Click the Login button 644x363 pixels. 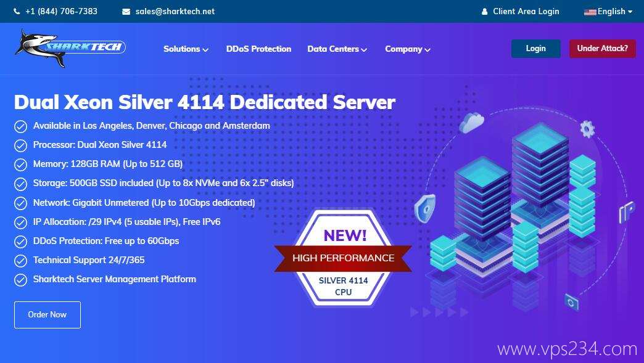pyautogui.click(x=535, y=49)
